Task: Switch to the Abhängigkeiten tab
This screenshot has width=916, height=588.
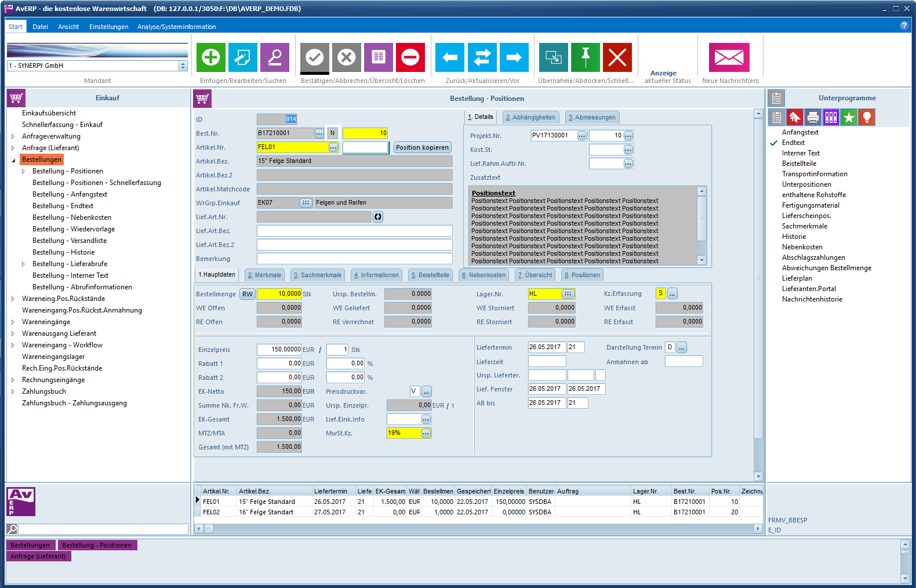Action: point(530,117)
